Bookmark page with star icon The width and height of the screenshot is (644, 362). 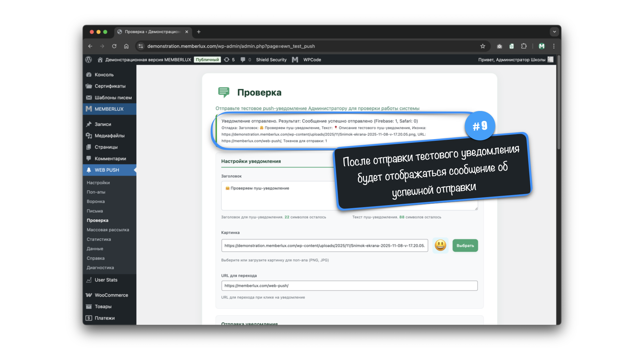coord(483,46)
